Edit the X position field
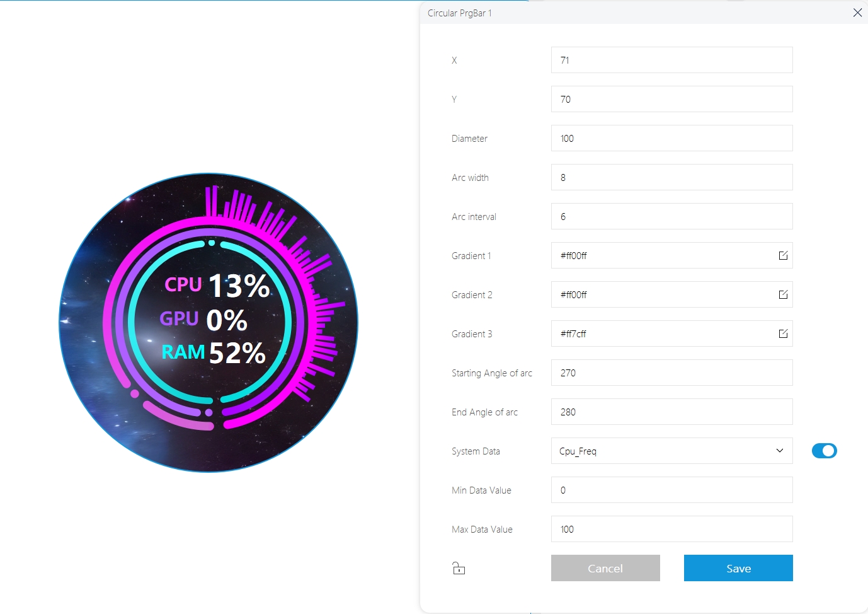Image resolution: width=868 pixels, height=614 pixels. 672,60
